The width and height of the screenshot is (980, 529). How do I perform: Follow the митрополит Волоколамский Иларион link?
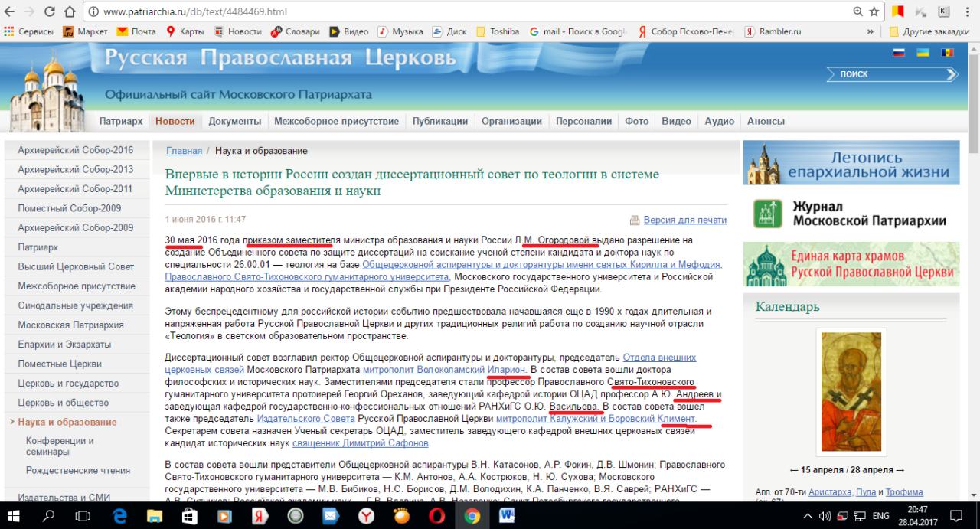444,370
